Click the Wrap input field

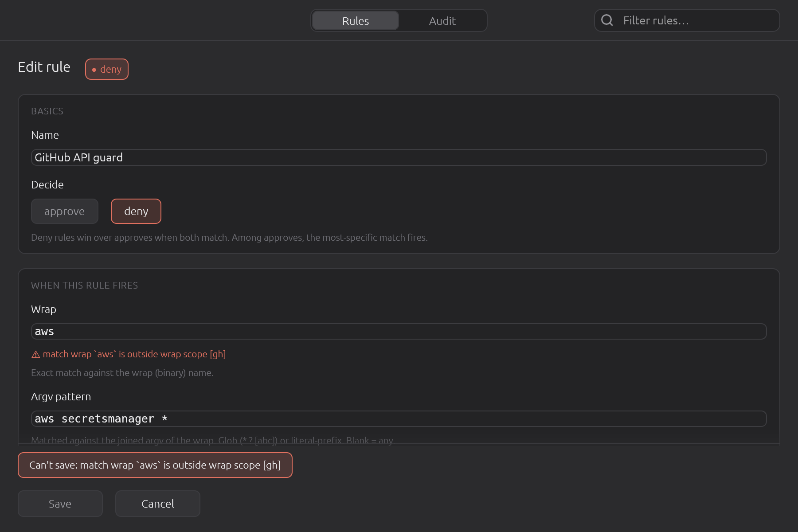click(x=399, y=332)
